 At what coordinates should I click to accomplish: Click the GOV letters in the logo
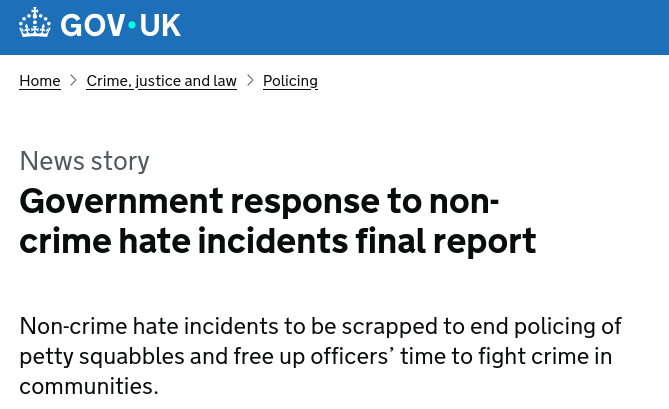click(x=93, y=26)
